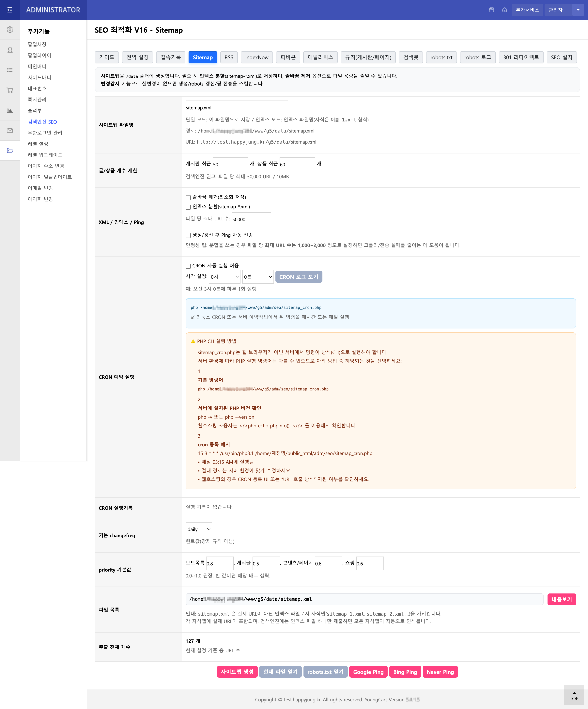
Task: Click the hamburger menu toggle icon
Action: point(10,10)
